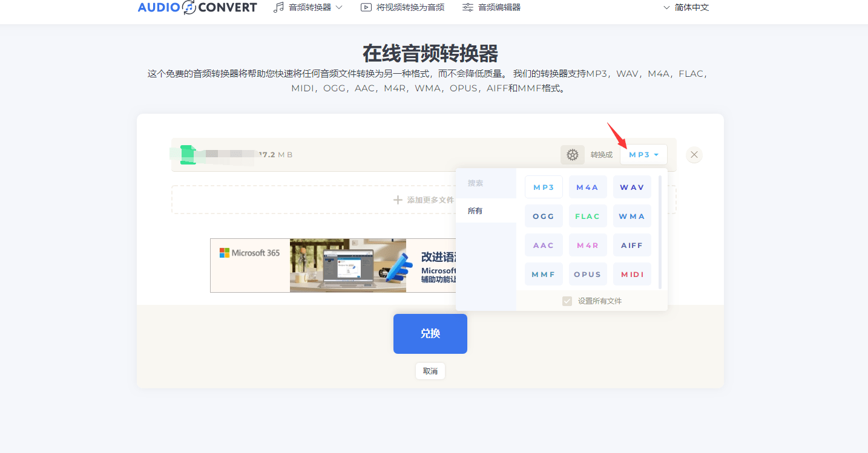Switch to the 所有 category tab
The width and height of the screenshot is (868, 453).
[475, 210]
